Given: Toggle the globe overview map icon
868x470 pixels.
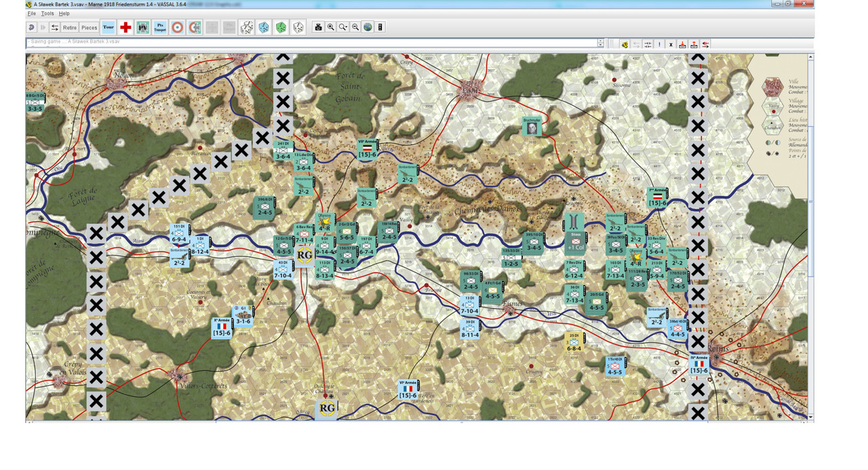Looking at the screenshot, I should tap(368, 27).
